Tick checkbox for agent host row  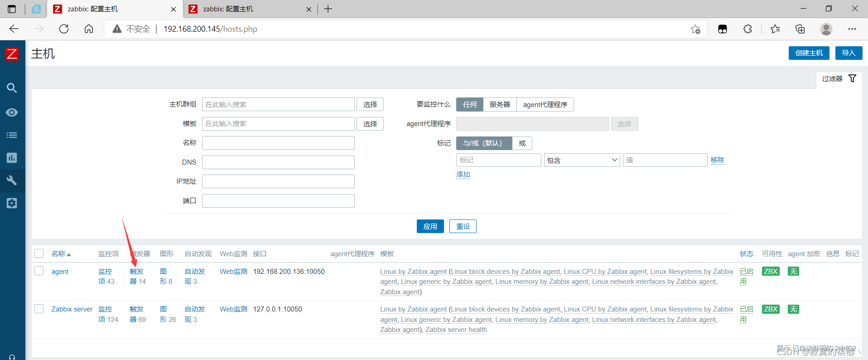(39, 271)
